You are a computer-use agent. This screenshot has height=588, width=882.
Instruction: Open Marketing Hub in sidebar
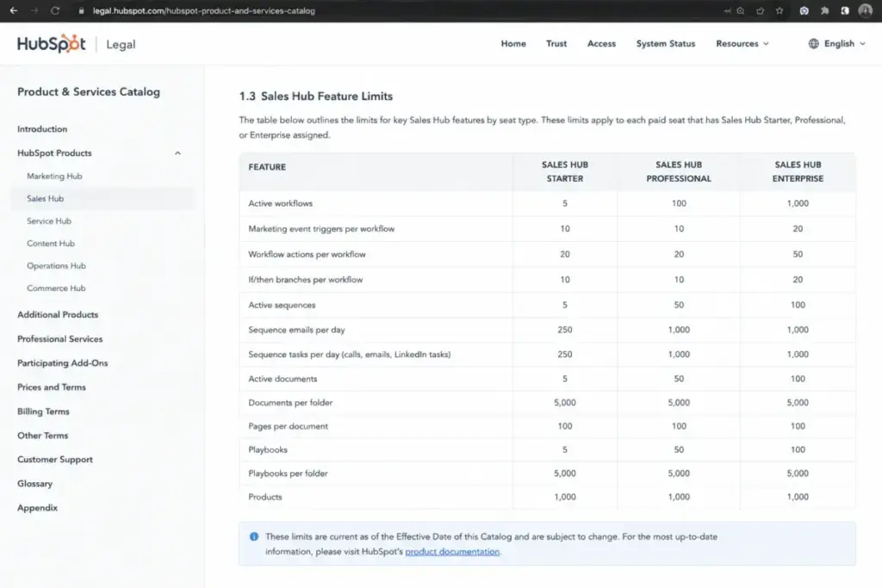[54, 176]
